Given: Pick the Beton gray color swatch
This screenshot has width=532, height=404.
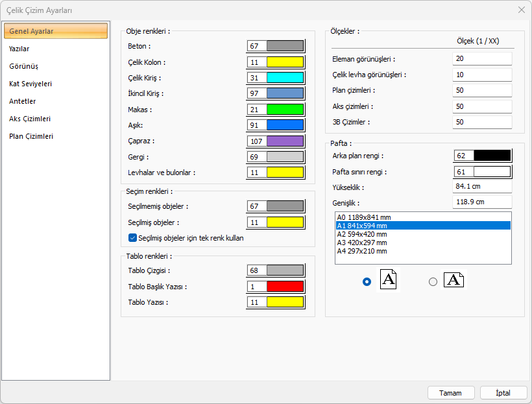Looking at the screenshot, I should coord(285,46).
